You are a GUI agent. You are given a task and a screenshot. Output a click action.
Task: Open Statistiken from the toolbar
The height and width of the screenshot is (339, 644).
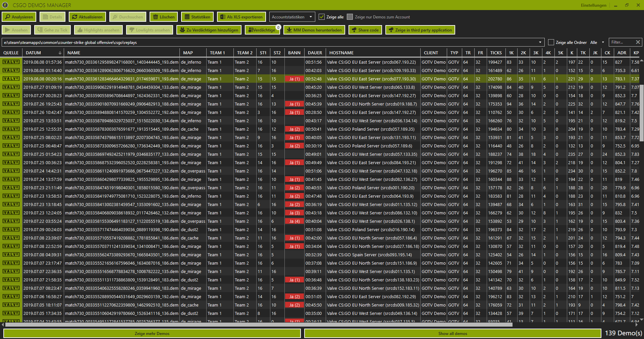(x=197, y=17)
